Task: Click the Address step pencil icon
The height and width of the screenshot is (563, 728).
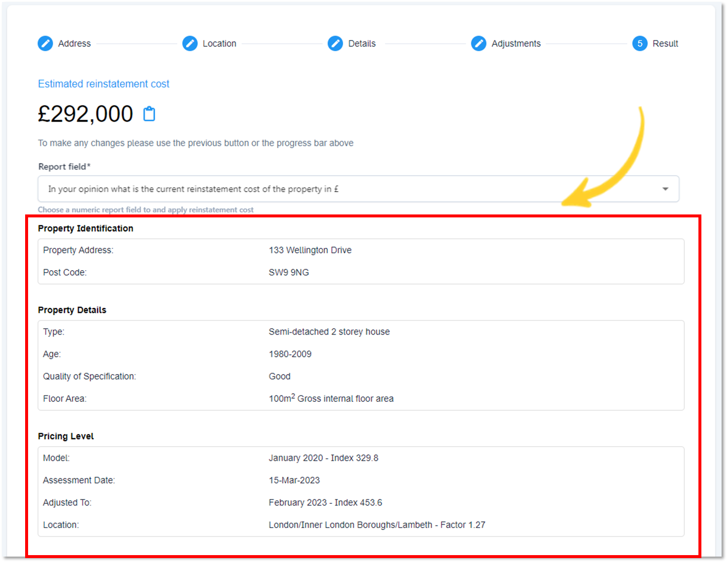Action: point(45,43)
